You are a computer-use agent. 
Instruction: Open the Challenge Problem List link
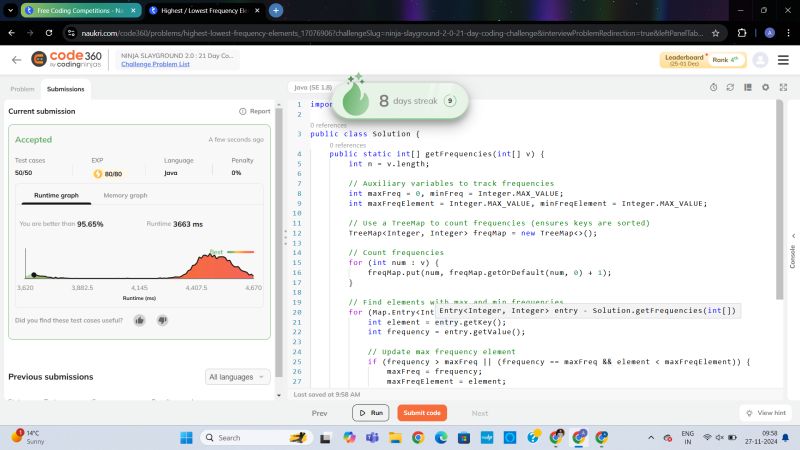click(x=155, y=64)
